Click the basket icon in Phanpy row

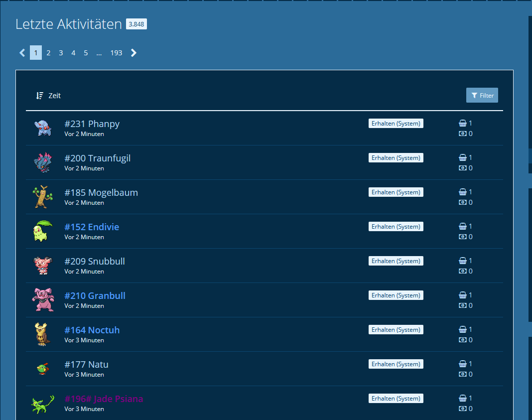(x=462, y=123)
